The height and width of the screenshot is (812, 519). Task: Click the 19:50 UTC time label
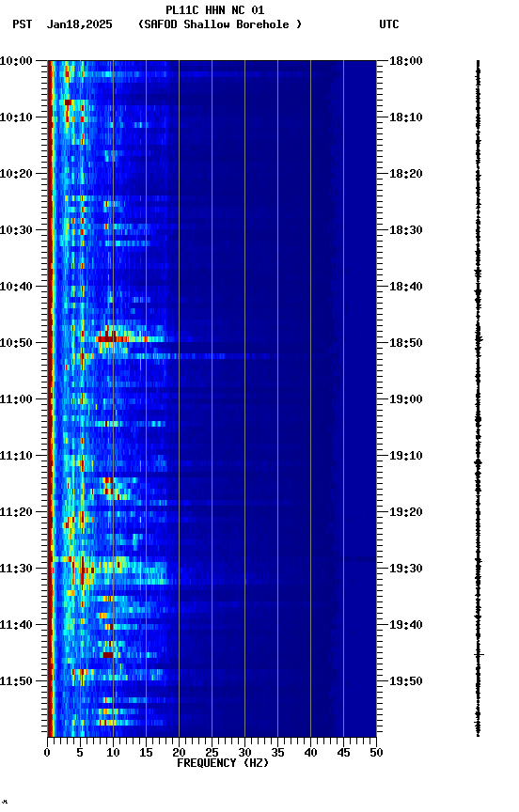coord(406,682)
